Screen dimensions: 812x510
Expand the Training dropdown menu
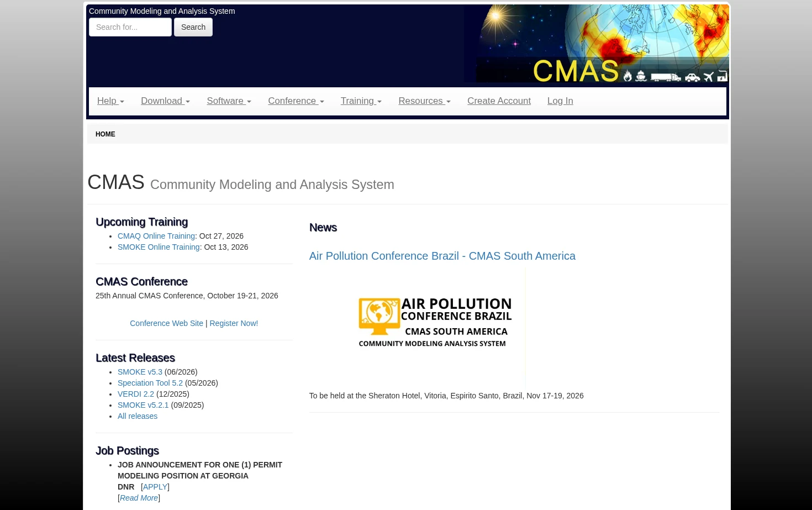click(x=361, y=101)
